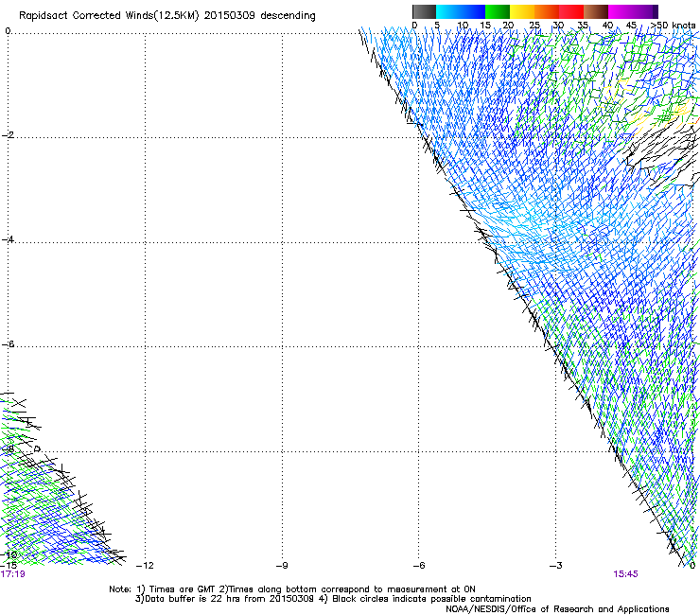Image resolution: width=700 pixels, height=615 pixels.
Task: Select the date '20150309' in the plot title
Action: click(230, 15)
